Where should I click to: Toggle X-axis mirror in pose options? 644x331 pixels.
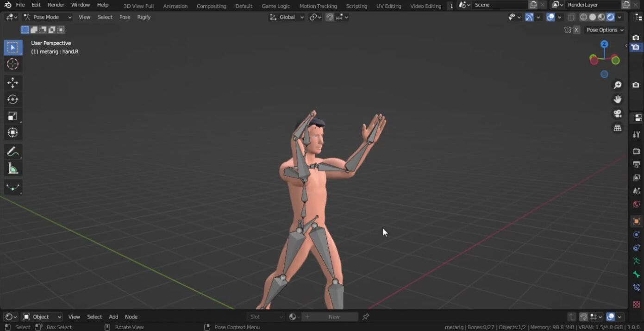pos(576,30)
